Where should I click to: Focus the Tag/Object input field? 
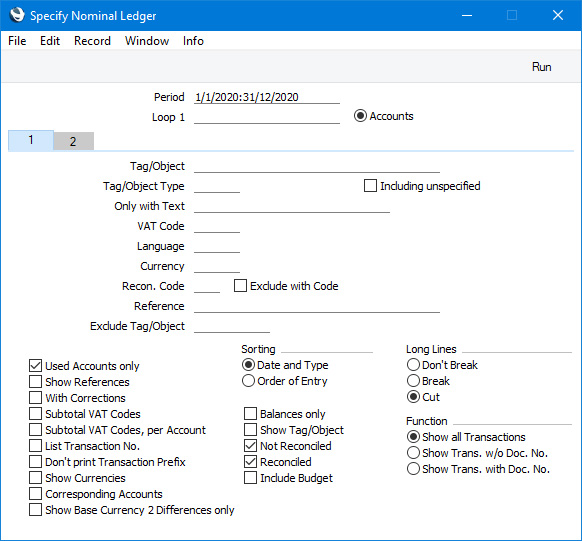317,166
